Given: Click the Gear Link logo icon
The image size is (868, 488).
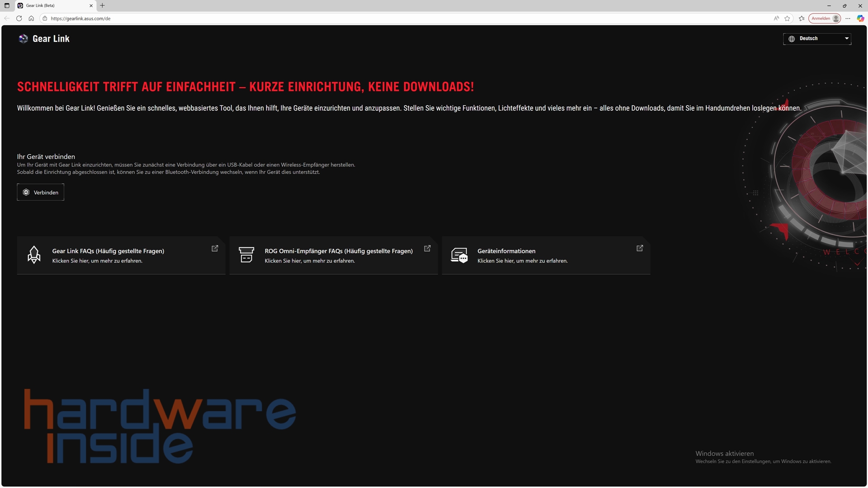Looking at the screenshot, I should [x=23, y=39].
